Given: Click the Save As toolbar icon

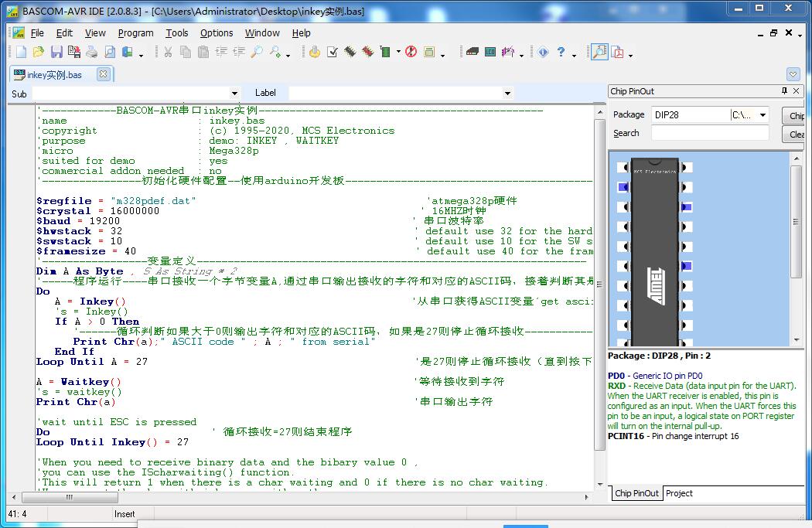Looking at the screenshot, I should coord(74,52).
